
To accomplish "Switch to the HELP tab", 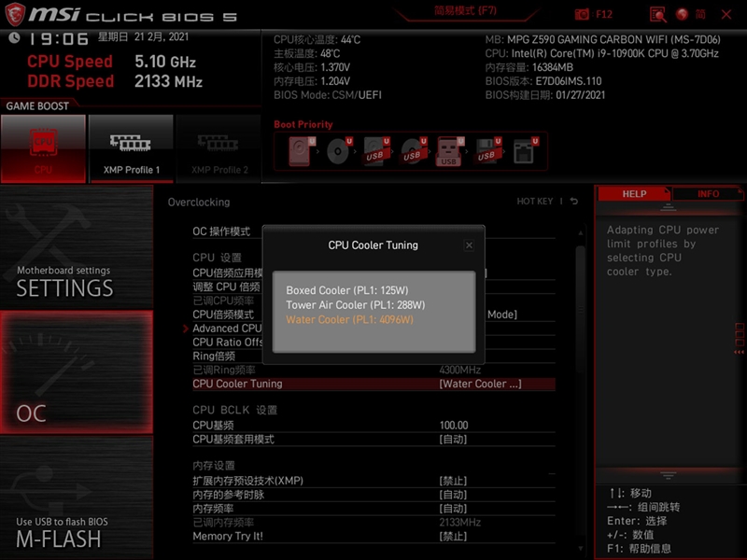I will click(x=634, y=194).
